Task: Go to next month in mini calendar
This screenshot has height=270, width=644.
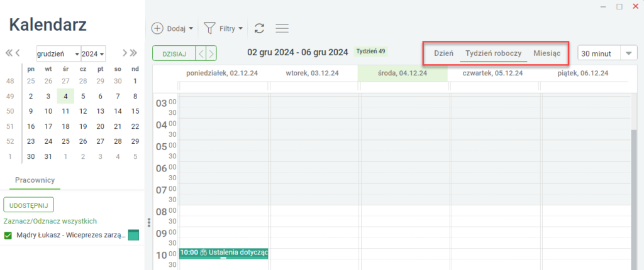Action: pyautogui.click(x=125, y=53)
